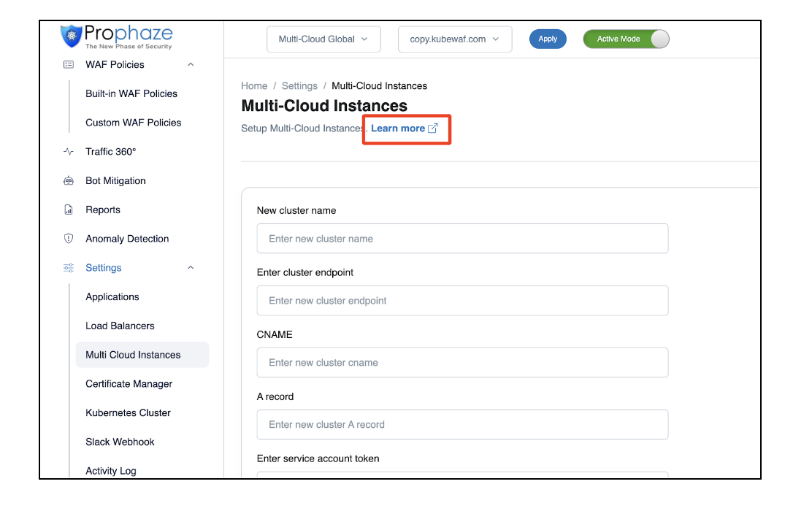Viewport: 812px width, 530px height.
Task: Click the Home breadcrumb link
Action: pos(254,86)
